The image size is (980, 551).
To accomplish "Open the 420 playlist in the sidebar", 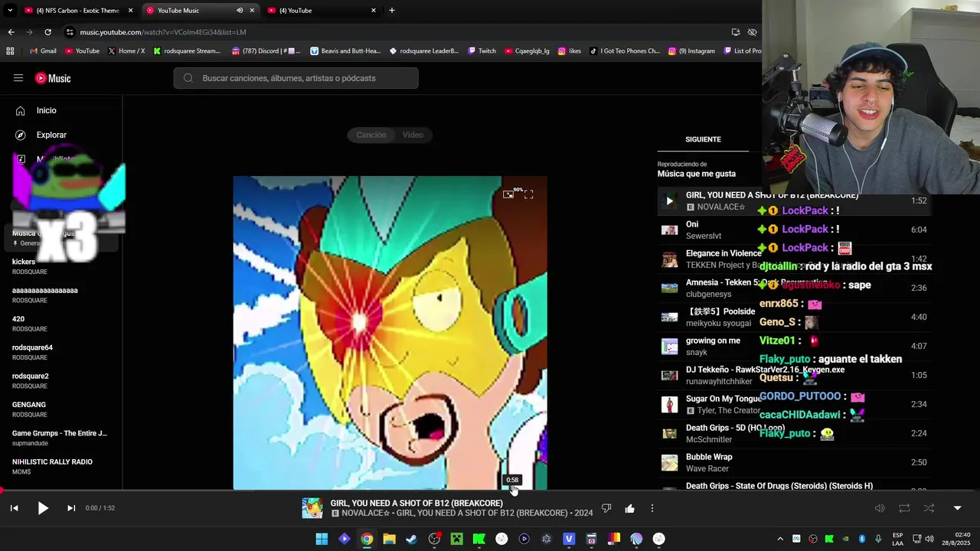I will pyautogui.click(x=61, y=324).
